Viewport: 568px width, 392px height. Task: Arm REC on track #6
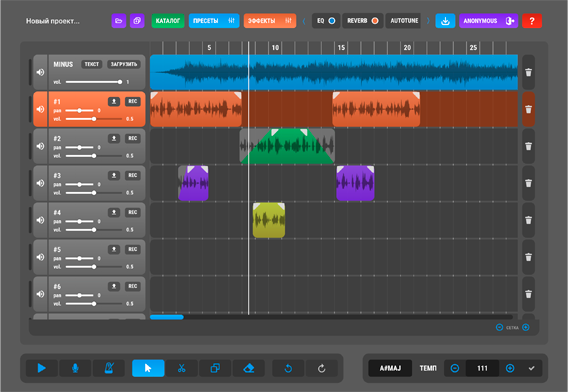point(133,286)
